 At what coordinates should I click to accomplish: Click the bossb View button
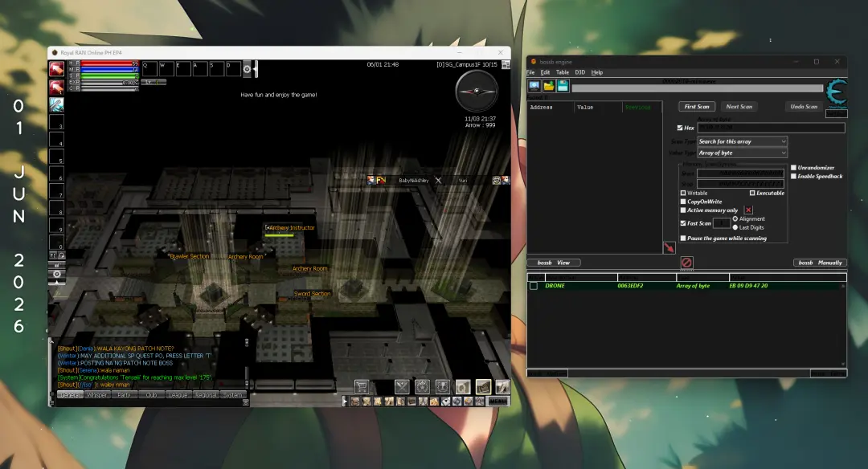tap(554, 263)
